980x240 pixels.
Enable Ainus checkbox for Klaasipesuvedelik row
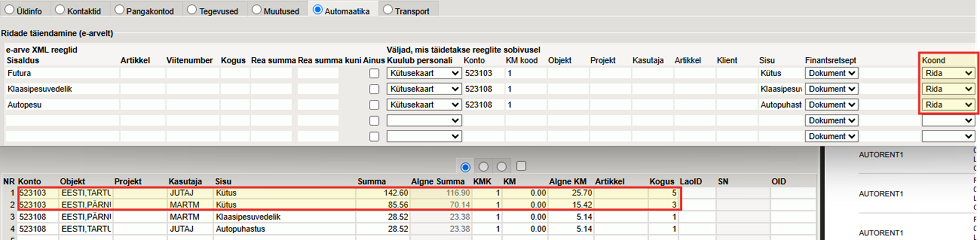click(x=374, y=89)
